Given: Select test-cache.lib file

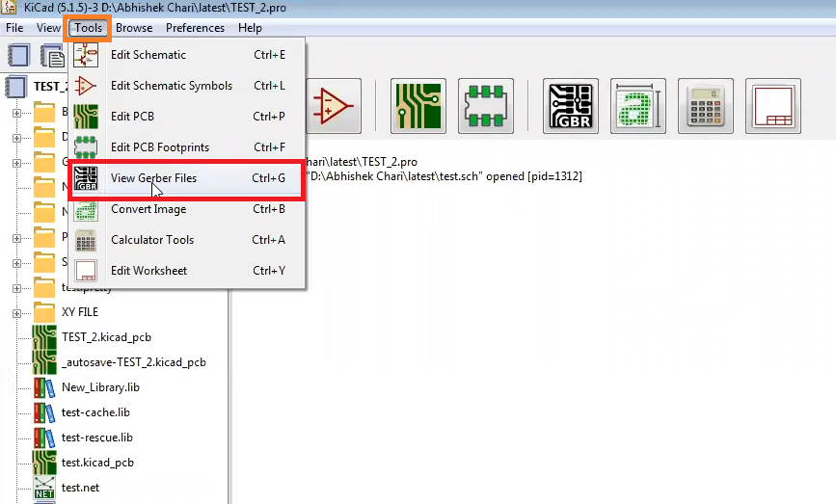Looking at the screenshot, I should [95, 412].
